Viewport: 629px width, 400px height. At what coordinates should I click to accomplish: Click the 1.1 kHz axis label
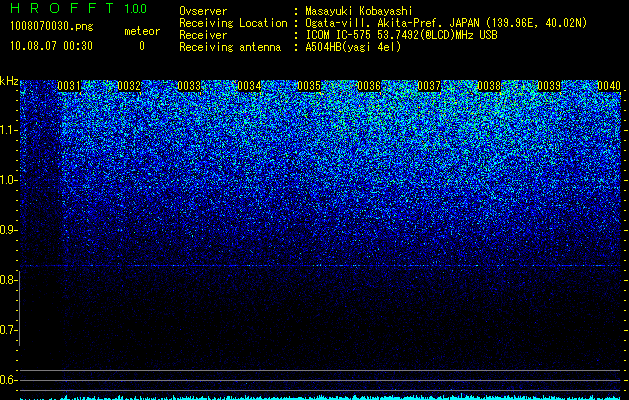(x=8, y=130)
